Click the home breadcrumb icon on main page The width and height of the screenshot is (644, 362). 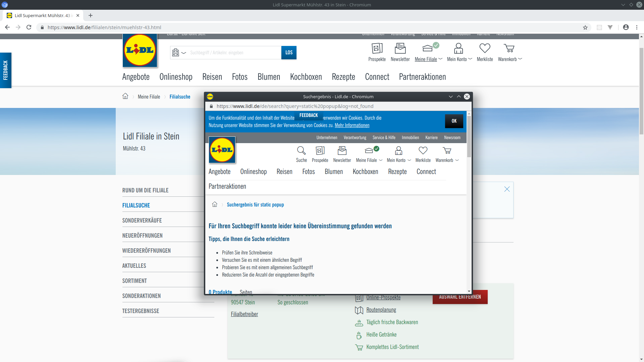(x=125, y=96)
